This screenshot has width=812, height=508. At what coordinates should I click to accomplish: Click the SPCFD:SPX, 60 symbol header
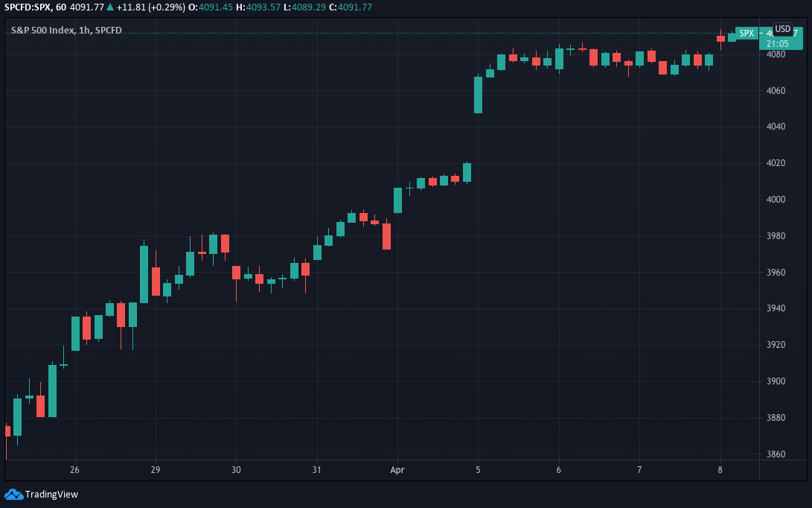click(x=35, y=7)
